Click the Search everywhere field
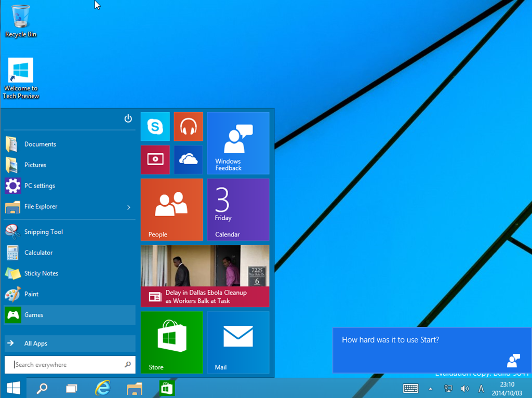 (70, 365)
